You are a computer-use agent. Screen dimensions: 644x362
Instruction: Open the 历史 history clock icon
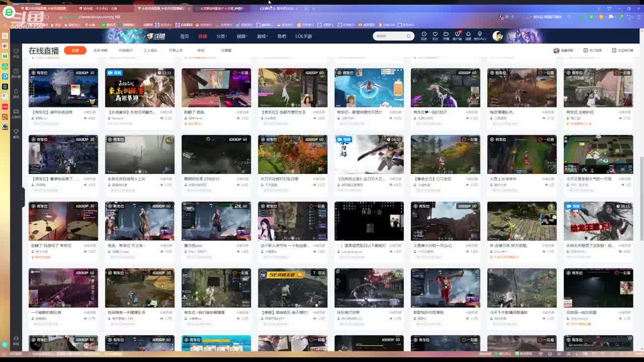424,35
